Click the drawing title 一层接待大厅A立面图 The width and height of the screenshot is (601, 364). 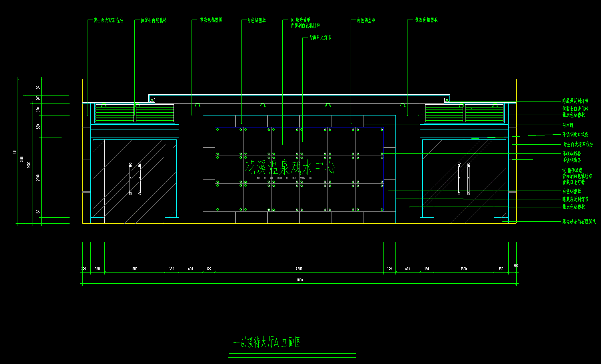[x=267, y=342]
